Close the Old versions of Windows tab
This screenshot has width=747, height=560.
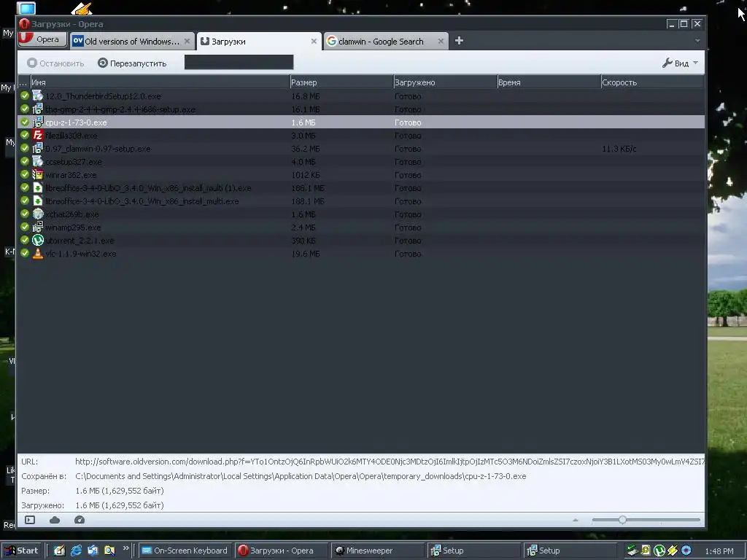[187, 42]
